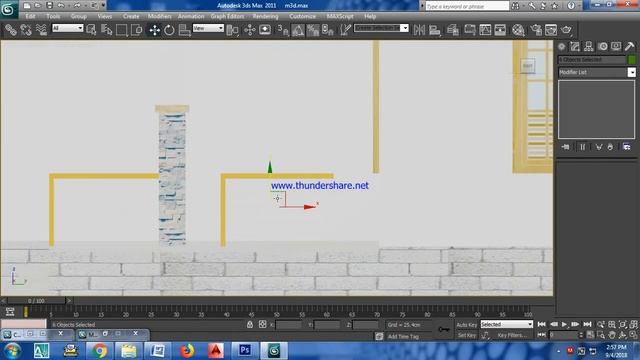Click Set Key button
Viewport: 640px width, 360px height.
[467, 335]
